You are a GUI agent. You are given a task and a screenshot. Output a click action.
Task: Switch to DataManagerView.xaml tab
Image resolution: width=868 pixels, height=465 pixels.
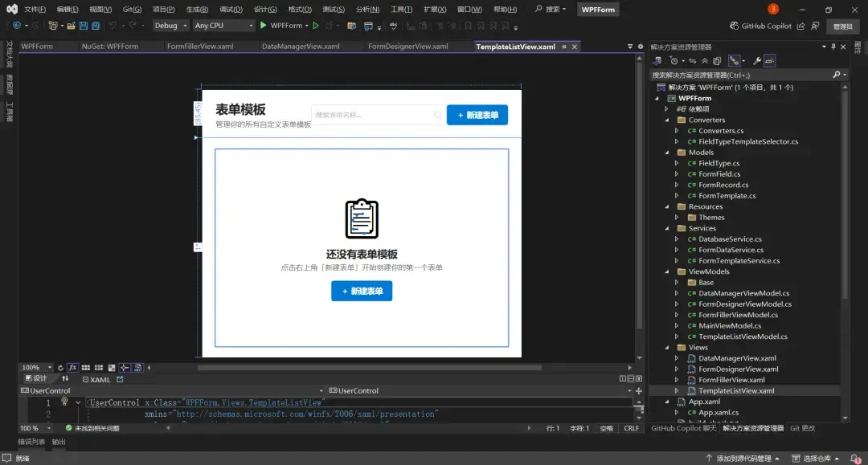tap(301, 47)
